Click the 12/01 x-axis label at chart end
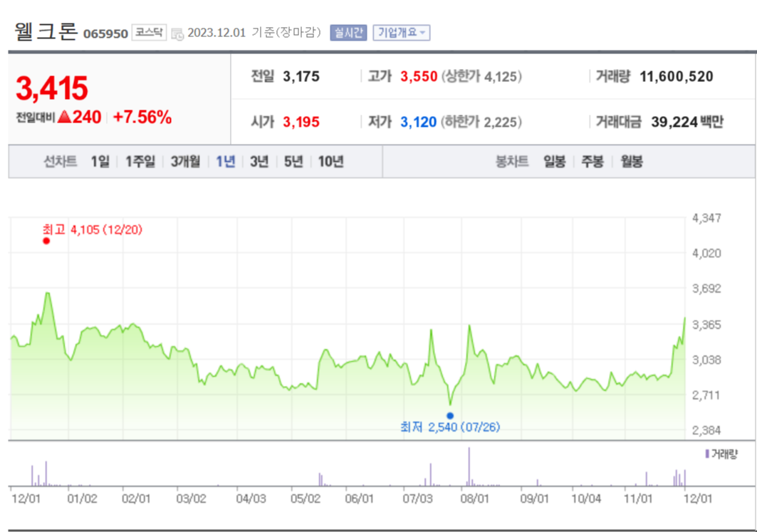The image size is (757, 532). pos(698,499)
